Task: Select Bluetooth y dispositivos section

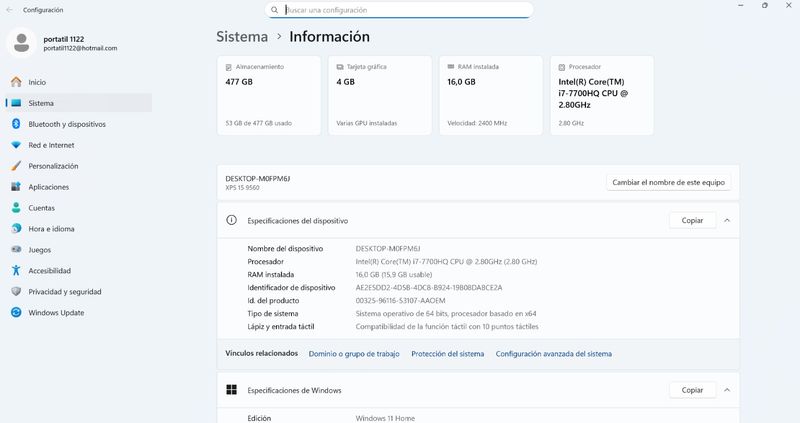Action: pos(79,124)
